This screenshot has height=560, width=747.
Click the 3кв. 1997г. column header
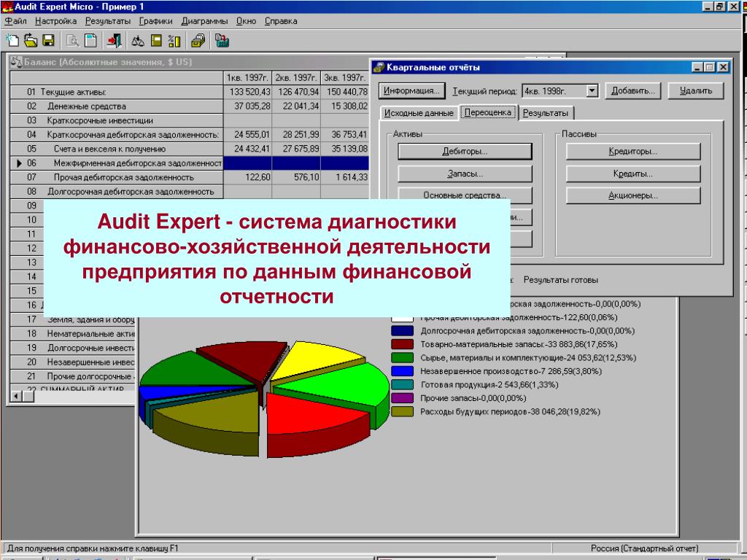[344, 77]
